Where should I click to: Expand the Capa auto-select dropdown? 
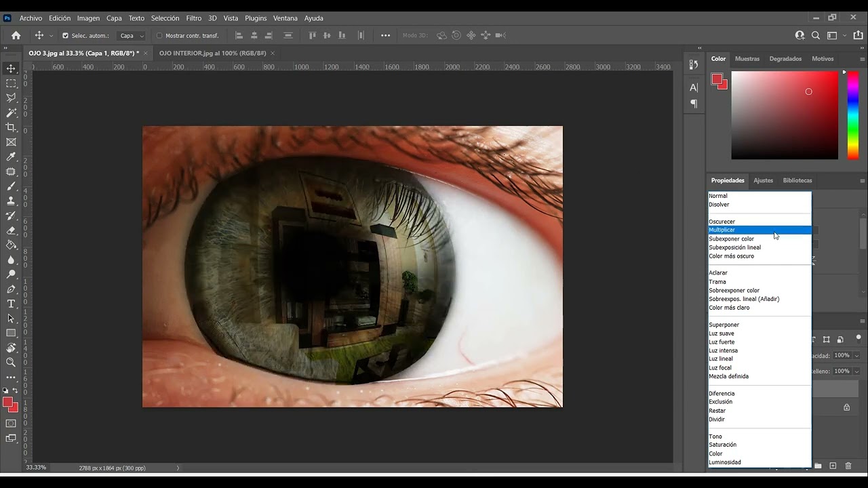point(132,36)
